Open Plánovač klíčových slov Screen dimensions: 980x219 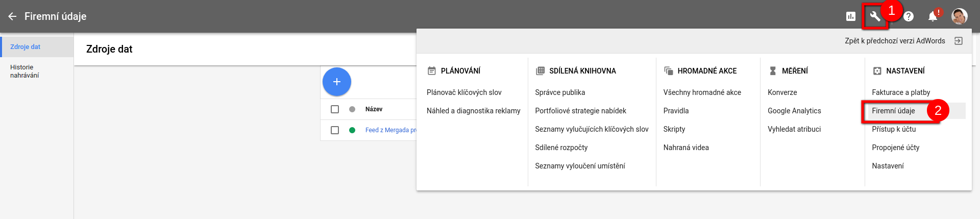pos(464,92)
